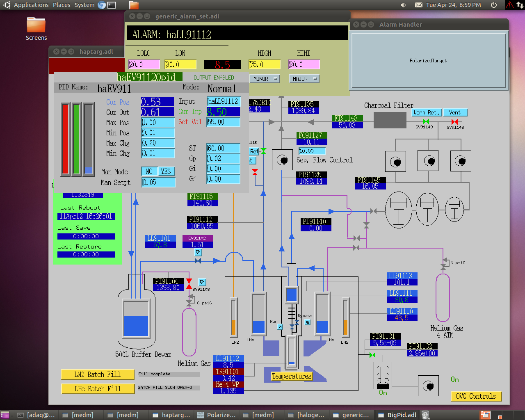This screenshot has width=525, height=420.
Task: Switch to the haptarg taskbar window
Action: click(x=171, y=415)
